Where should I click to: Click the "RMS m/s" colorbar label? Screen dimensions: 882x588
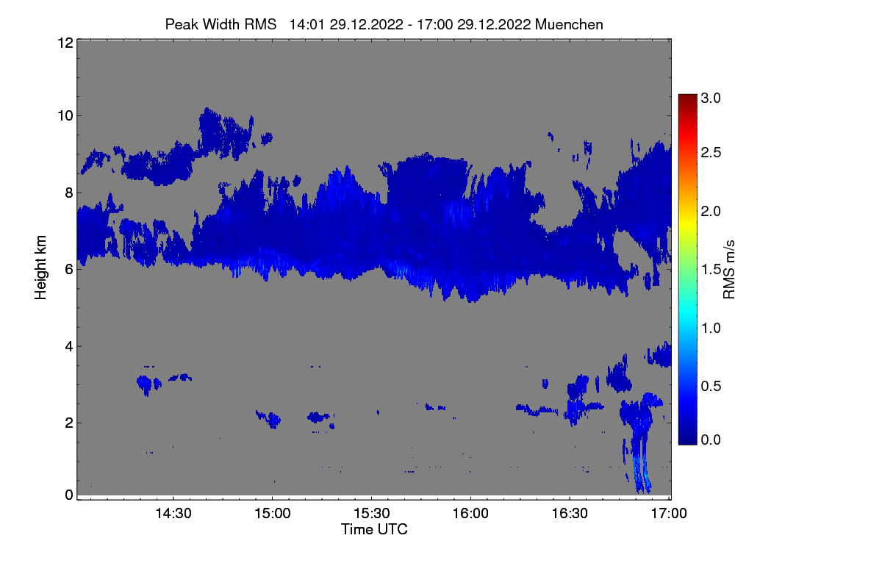(x=729, y=268)
